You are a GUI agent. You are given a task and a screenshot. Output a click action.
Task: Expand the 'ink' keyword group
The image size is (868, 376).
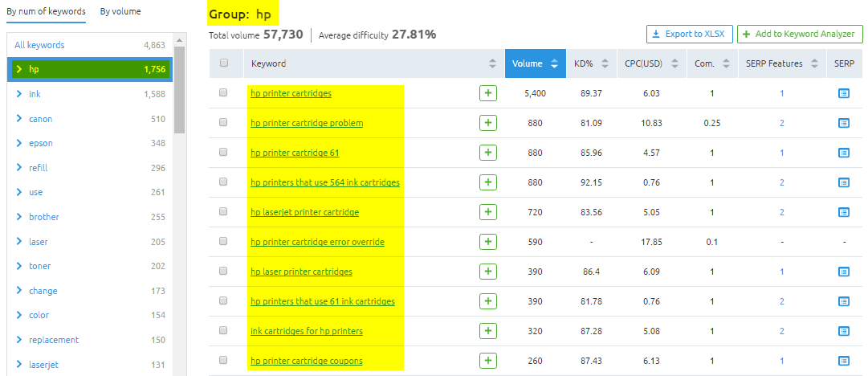click(x=19, y=94)
